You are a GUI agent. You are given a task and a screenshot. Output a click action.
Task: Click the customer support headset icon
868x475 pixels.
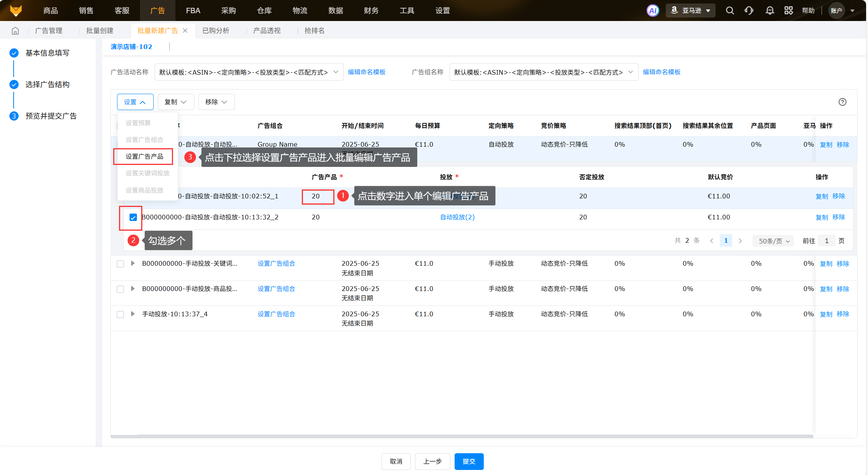749,11
